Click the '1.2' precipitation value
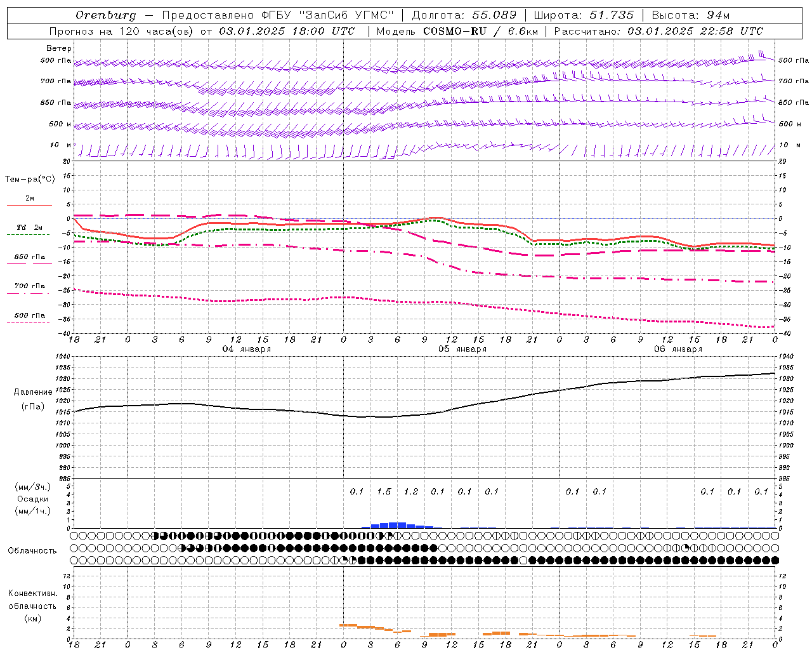Viewport: 812px width, 650px height. click(x=411, y=491)
